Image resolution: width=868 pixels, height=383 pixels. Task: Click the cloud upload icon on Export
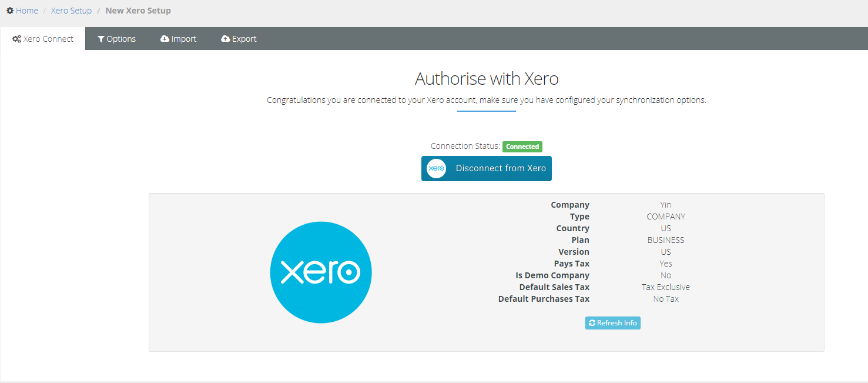(225, 39)
